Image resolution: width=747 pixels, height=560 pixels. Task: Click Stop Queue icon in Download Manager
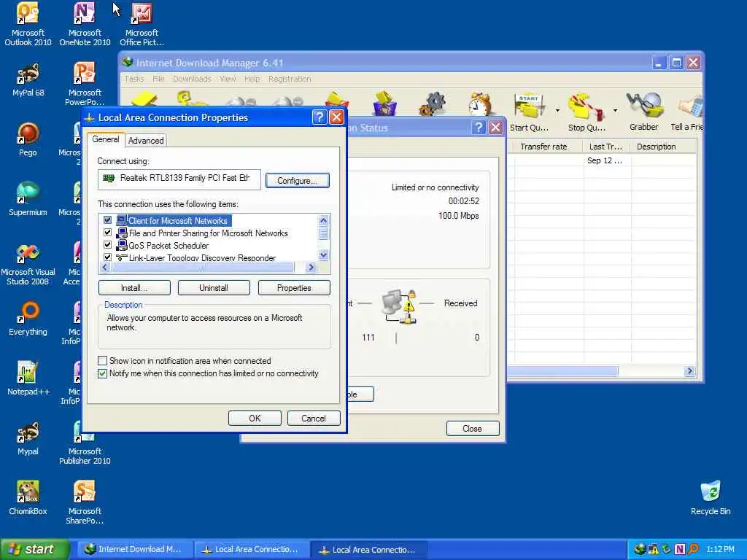(587, 112)
